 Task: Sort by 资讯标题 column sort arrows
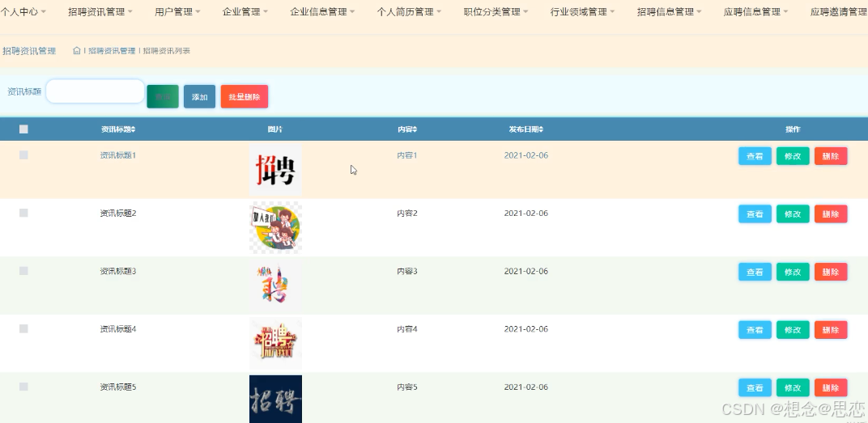(x=134, y=129)
